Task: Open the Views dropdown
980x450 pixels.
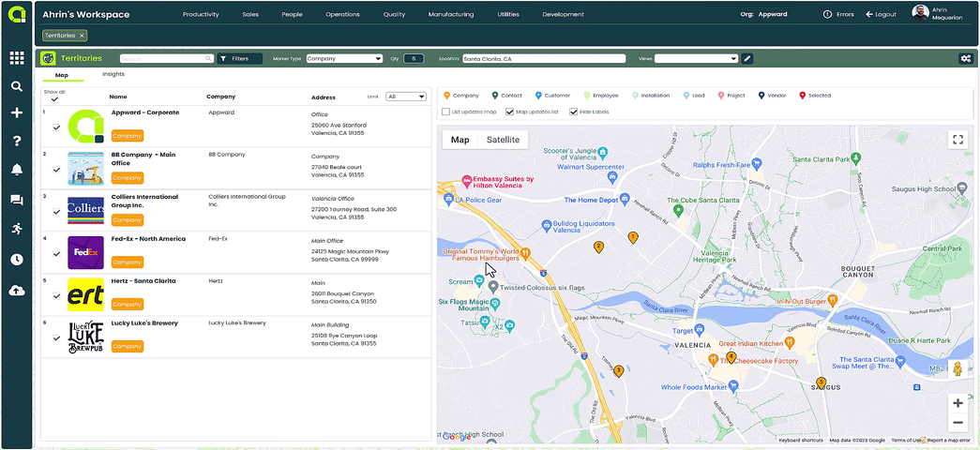Action: (x=696, y=58)
